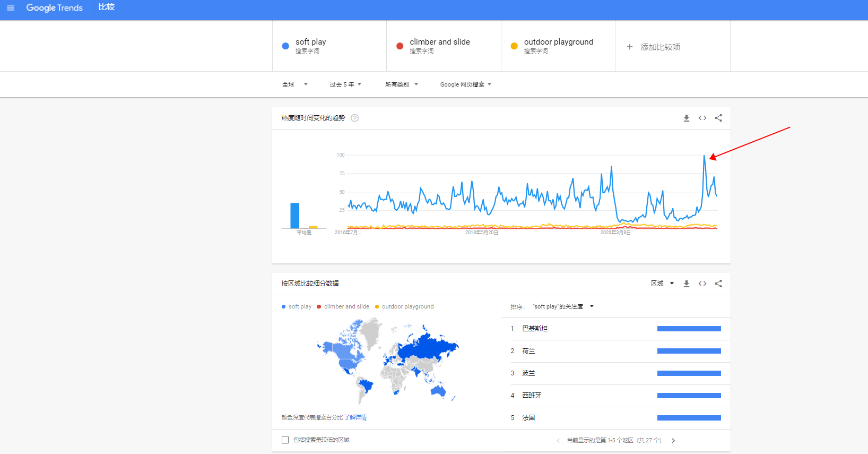Click the help icon beside trend chart title
The width and height of the screenshot is (868, 454).
355,118
